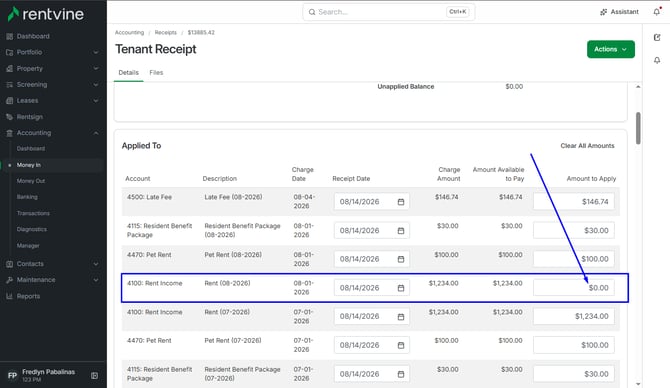
Task: Click the bell icon on right rail
Action: (657, 60)
